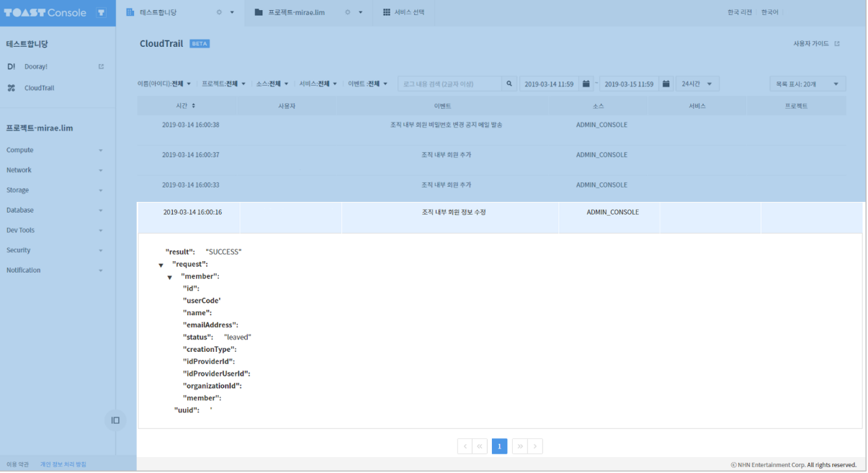Click the organization building icon in first tab

pyautogui.click(x=130, y=12)
